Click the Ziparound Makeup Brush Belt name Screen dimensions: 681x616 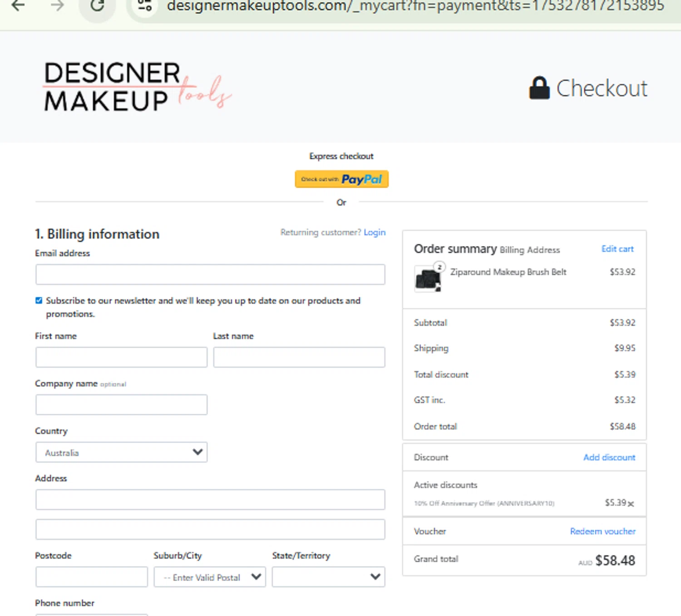(508, 272)
